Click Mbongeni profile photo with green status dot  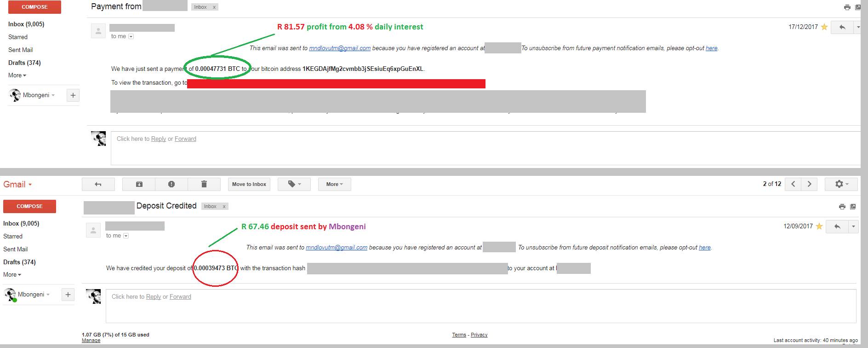[10, 295]
